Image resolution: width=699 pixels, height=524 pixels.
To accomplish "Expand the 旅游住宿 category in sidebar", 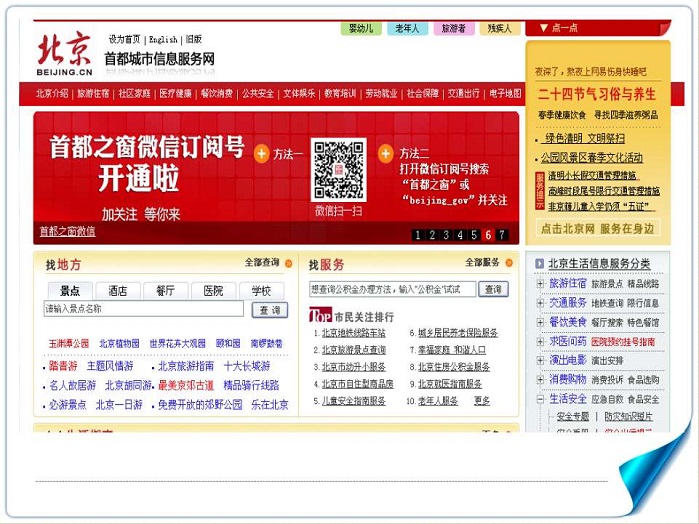I will (540, 284).
